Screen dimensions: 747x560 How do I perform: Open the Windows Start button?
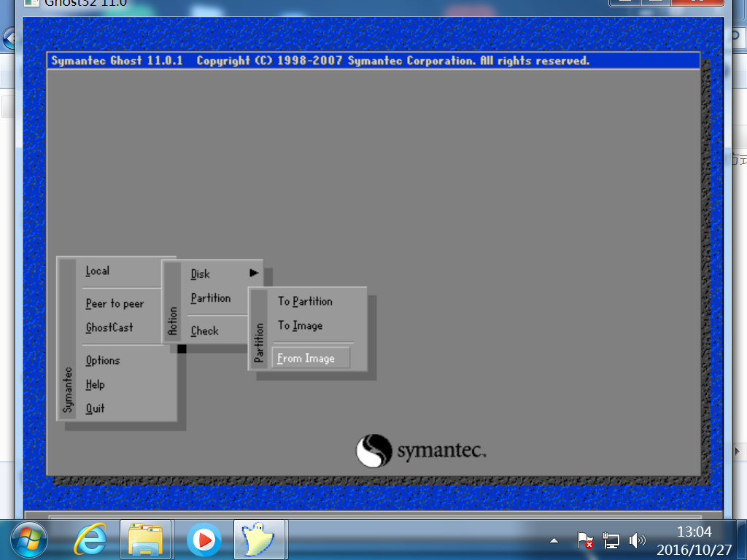29,540
